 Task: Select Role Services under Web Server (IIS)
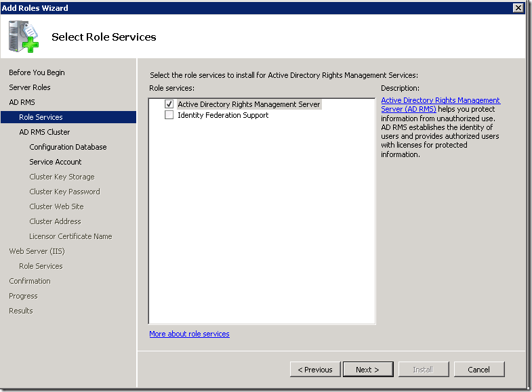click(41, 266)
